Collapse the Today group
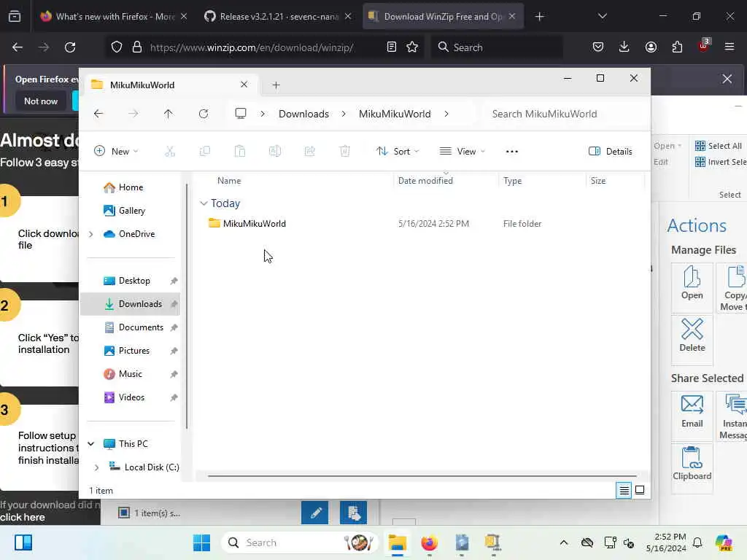This screenshot has width=747, height=560. [x=204, y=203]
